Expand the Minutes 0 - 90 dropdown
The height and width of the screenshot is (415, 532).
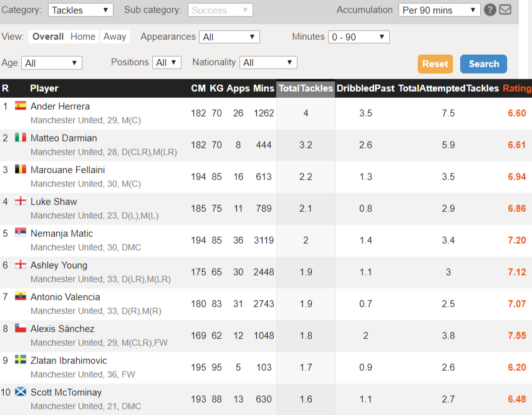359,37
